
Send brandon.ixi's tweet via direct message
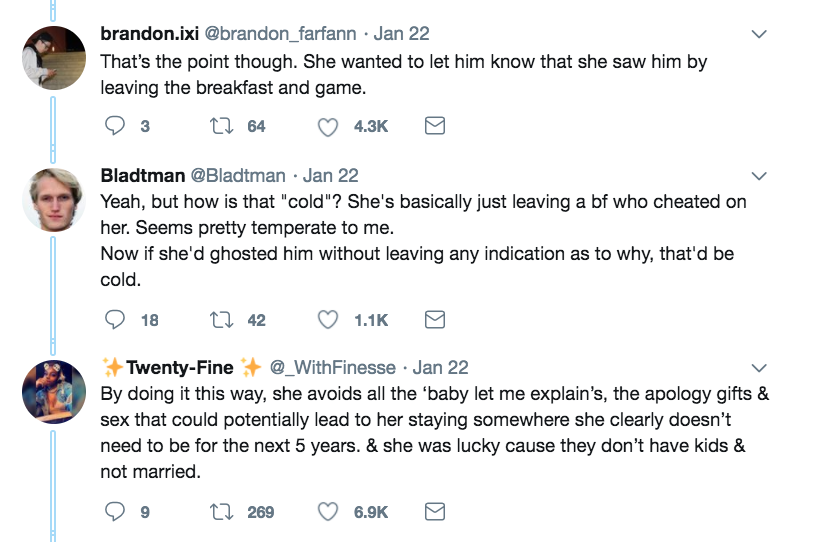pyautogui.click(x=435, y=127)
